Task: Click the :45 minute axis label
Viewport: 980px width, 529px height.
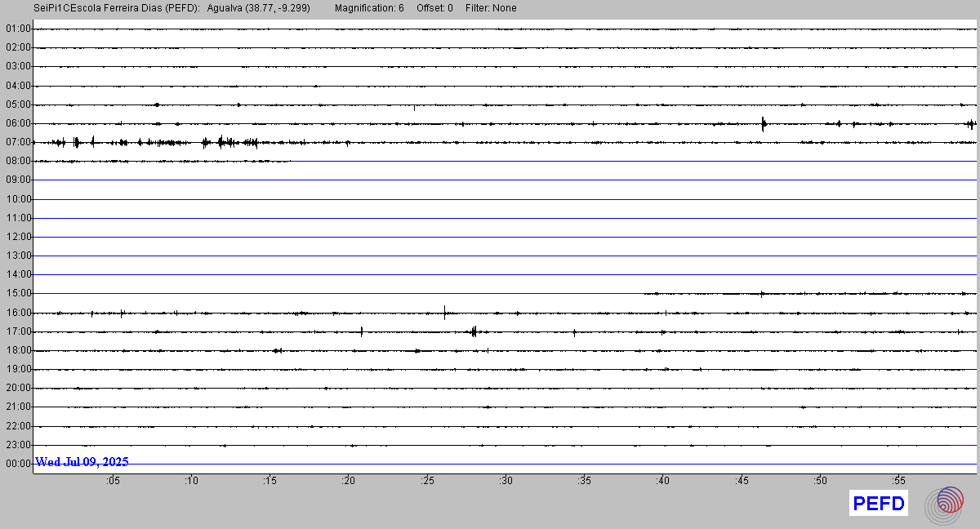Action: coord(741,481)
